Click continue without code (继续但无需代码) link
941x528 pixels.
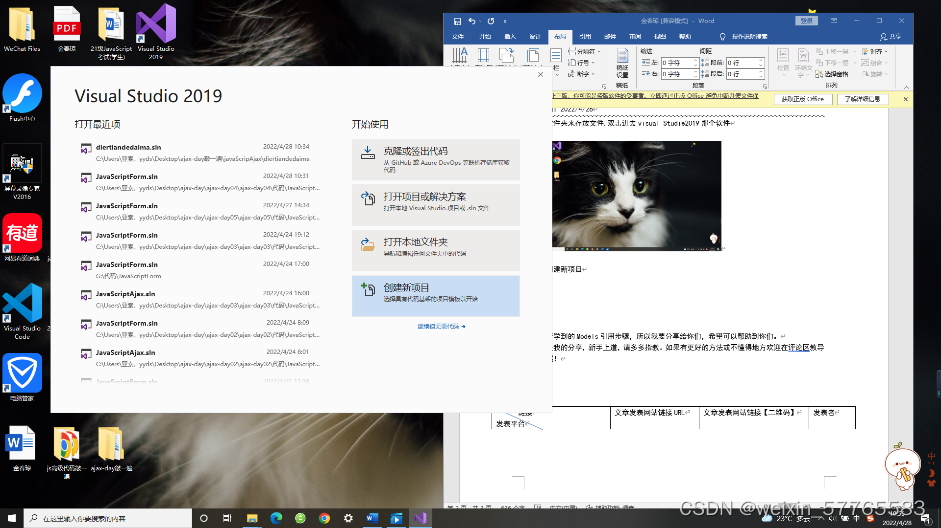pyautogui.click(x=441, y=326)
